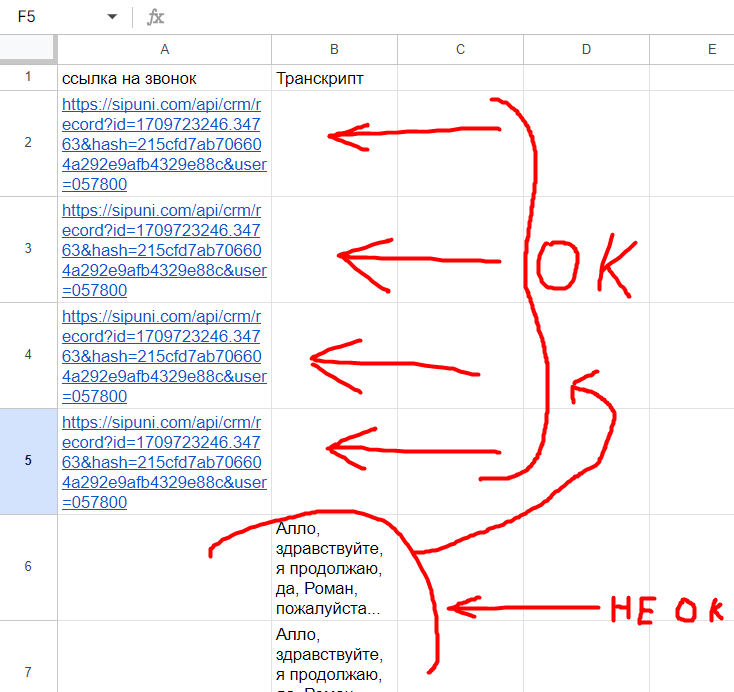734x692 pixels.
Task: Click the select-all corner box
Action: (28, 49)
